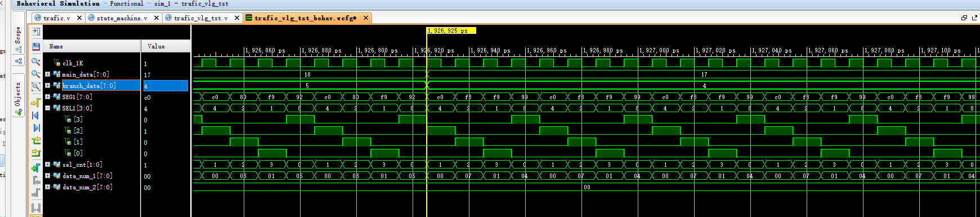This screenshot has height=217, width=980.
Task: Expand the SEG1[7:0] bus
Action: click(48, 96)
